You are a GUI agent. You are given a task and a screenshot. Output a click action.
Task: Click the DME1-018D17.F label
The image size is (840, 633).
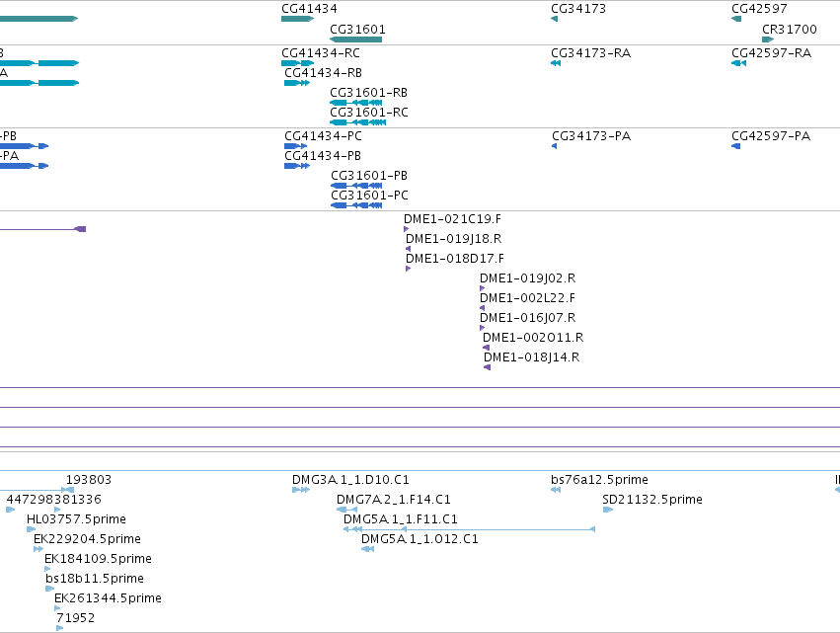pyautogui.click(x=455, y=259)
